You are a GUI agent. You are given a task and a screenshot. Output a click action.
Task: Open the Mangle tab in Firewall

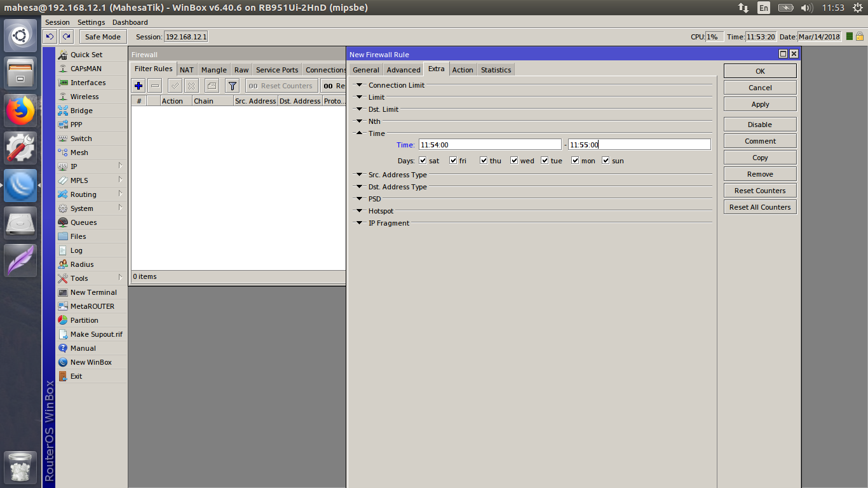(214, 70)
